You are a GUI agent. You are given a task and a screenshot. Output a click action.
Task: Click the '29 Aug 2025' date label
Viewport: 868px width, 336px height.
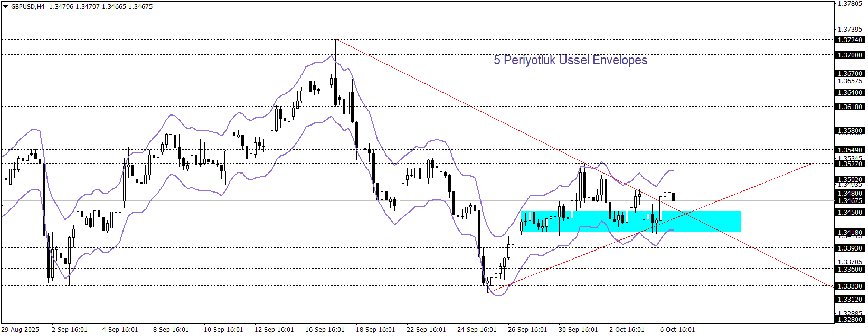(20, 330)
